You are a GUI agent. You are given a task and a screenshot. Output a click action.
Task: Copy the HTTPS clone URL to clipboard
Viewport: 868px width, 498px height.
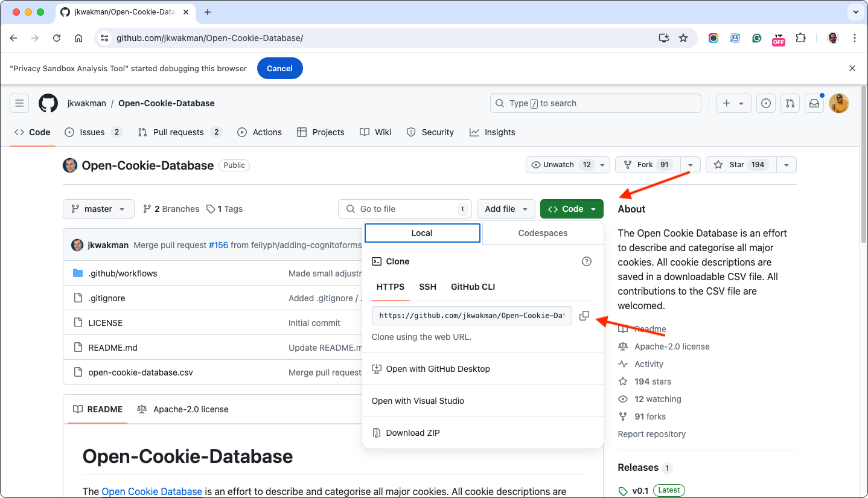(584, 316)
